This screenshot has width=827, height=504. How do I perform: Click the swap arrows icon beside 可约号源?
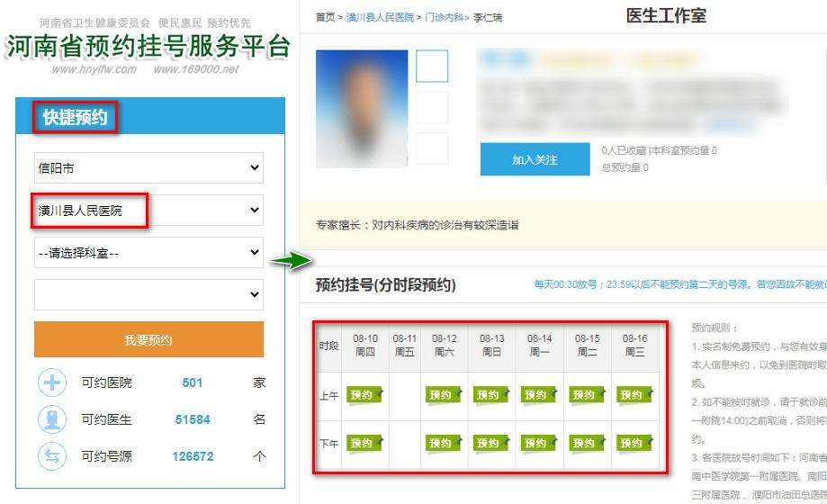(x=52, y=456)
